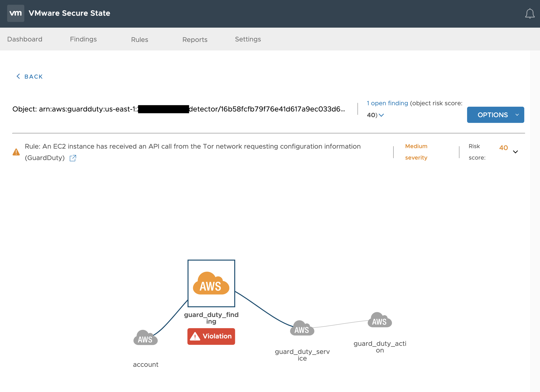Click the guard_duty_finding label
Image resolution: width=540 pixels, height=392 pixels.
(211, 318)
